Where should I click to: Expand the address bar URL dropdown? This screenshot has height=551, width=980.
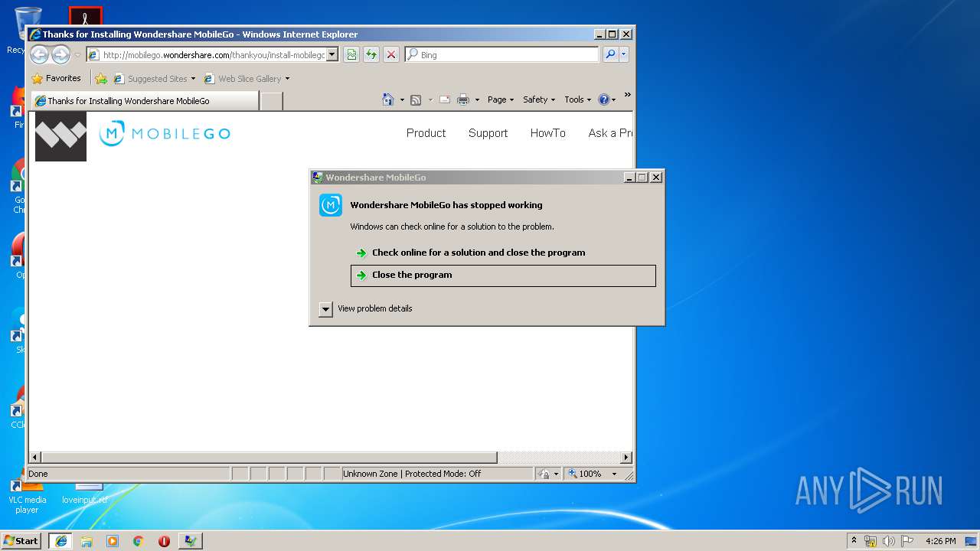pyautogui.click(x=332, y=54)
